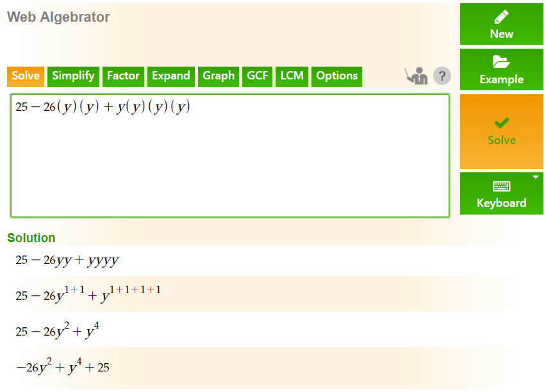
Task: Open the question mark help icon
Action: tap(442, 76)
